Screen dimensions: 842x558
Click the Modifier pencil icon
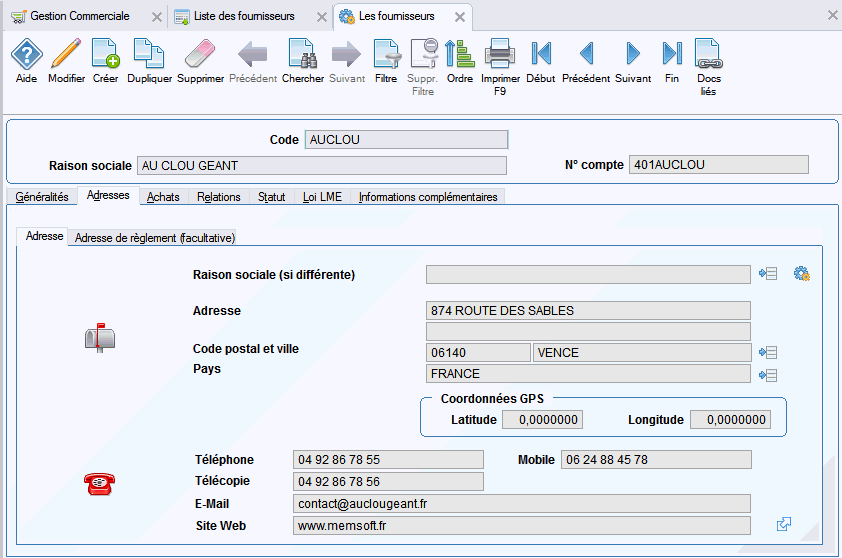pos(66,55)
